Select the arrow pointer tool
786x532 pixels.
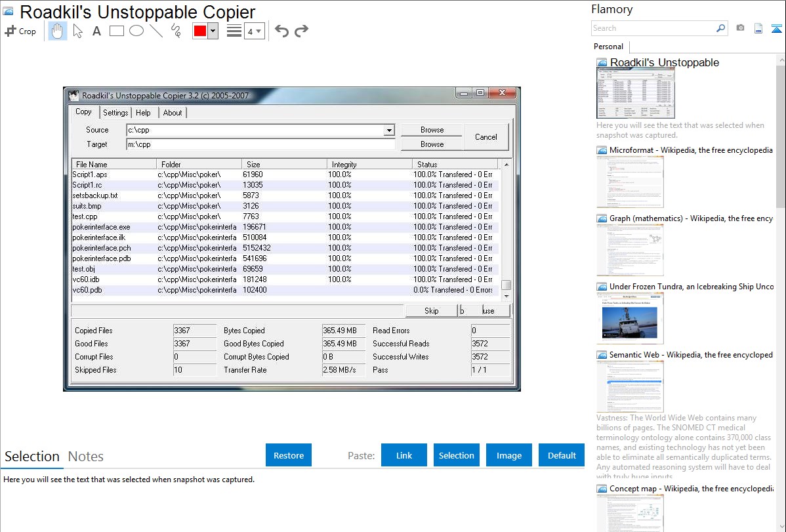click(x=77, y=31)
